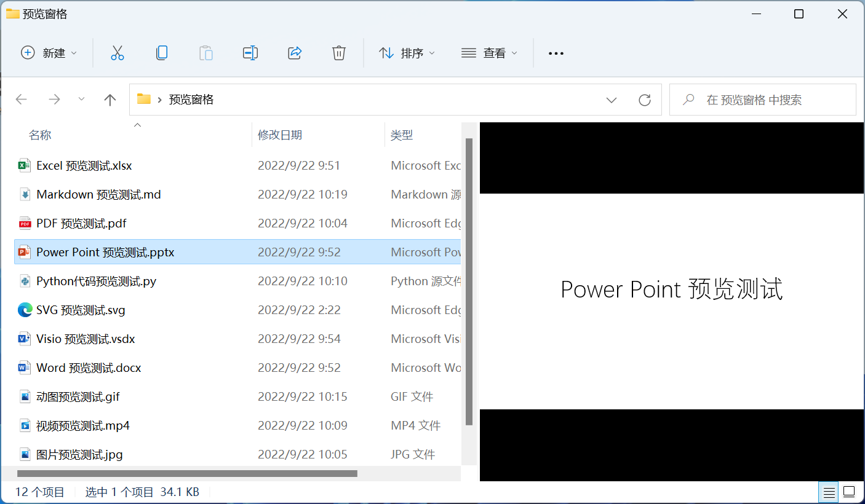
Task: Click 12 个项目 in status bar
Action: click(x=40, y=492)
